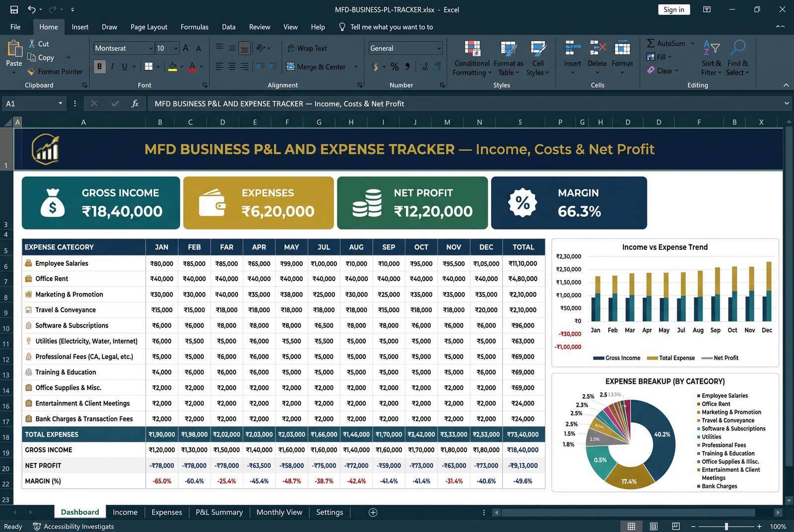The width and height of the screenshot is (794, 532).
Task: Click the Select All corner triangle
Action: [8, 122]
